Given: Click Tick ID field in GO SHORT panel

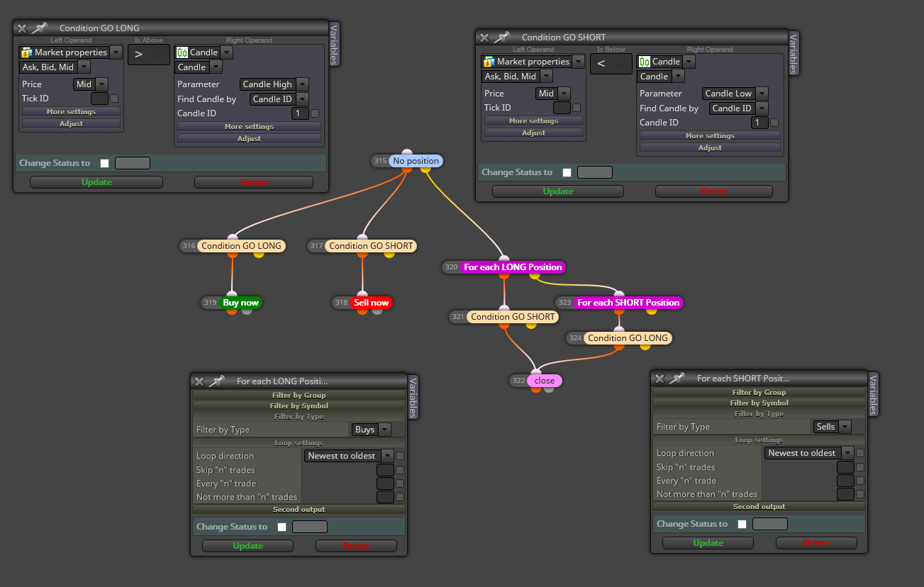Looking at the screenshot, I should coord(562,108).
